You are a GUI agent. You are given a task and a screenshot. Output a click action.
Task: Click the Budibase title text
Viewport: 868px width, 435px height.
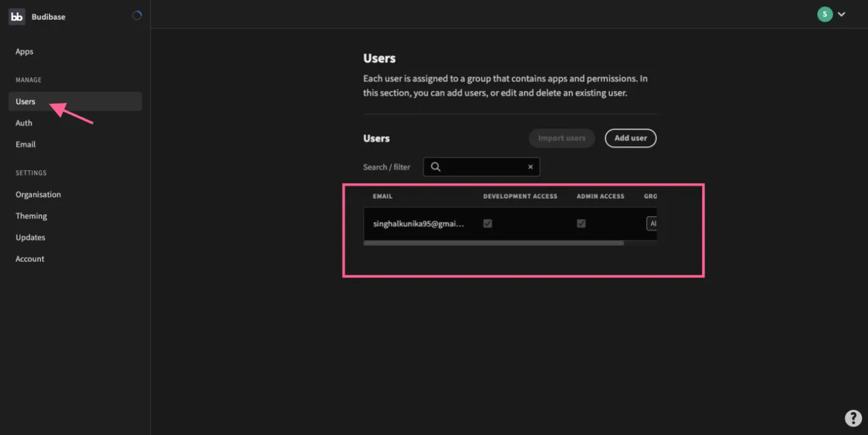click(48, 17)
